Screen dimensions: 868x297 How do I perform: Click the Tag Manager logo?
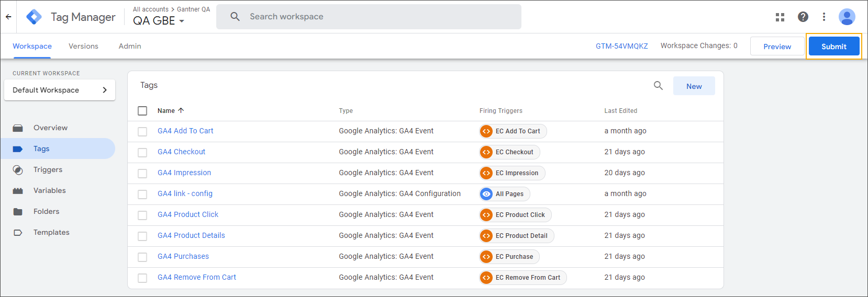tap(34, 17)
